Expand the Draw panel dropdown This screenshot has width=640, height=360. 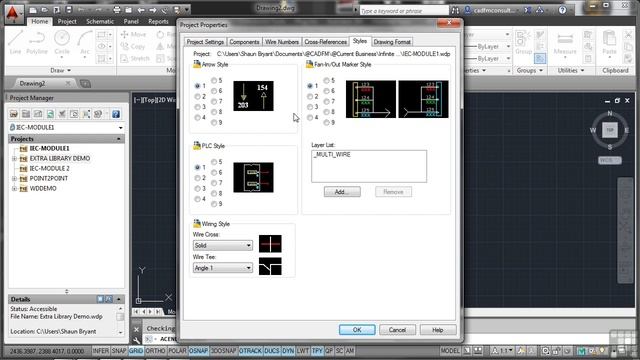(x=60, y=71)
